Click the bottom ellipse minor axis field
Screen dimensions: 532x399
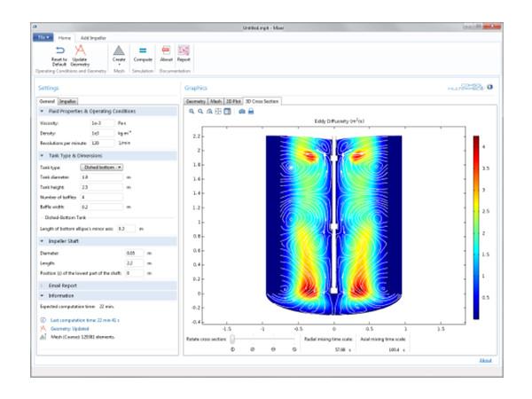point(126,229)
